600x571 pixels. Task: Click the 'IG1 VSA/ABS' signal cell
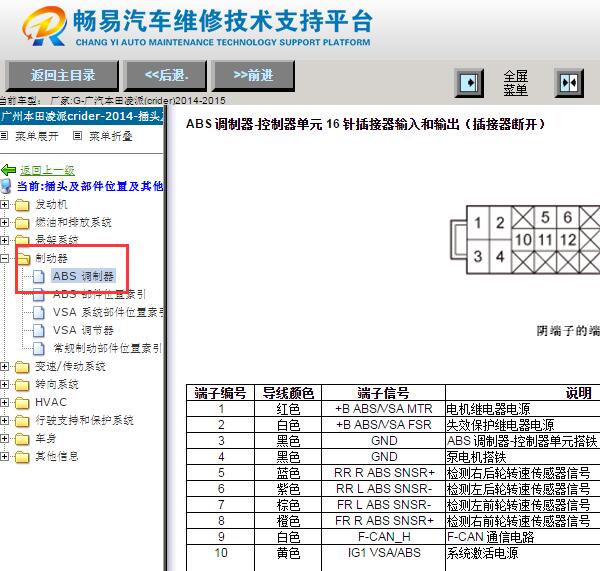(x=383, y=553)
